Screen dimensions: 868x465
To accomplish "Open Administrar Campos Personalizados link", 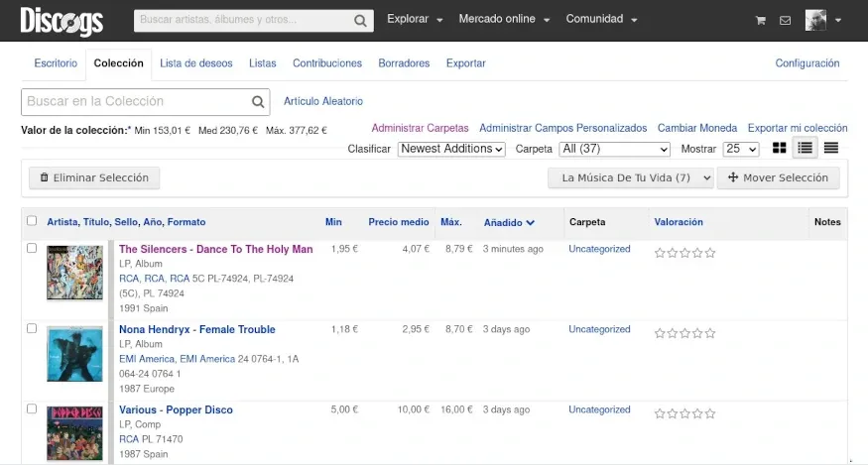I will click(x=563, y=128).
